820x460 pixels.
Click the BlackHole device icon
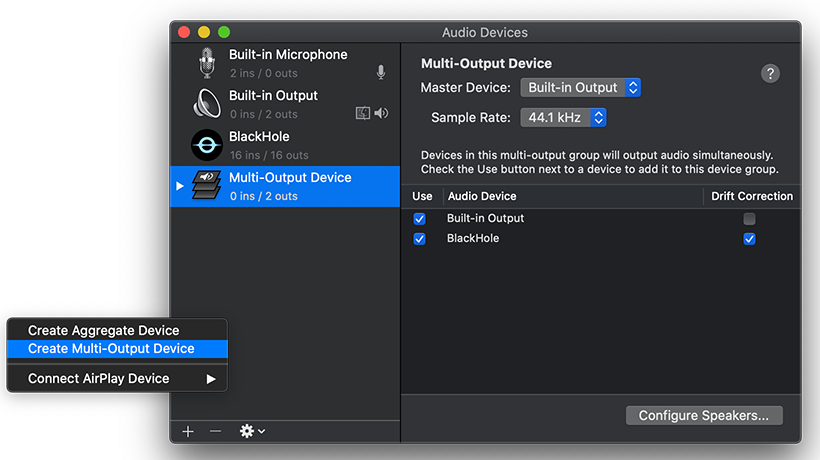(207, 145)
